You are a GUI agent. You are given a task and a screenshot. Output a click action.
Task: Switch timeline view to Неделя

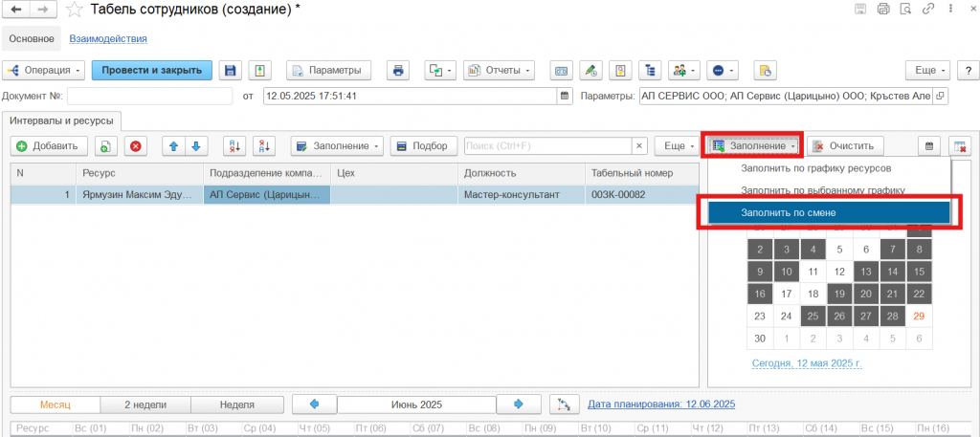point(236,404)
